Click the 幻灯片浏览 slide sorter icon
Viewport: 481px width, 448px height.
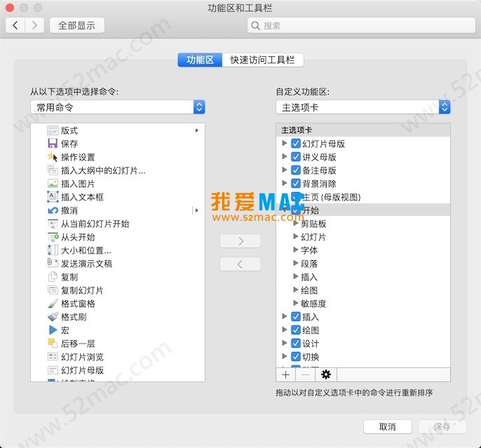[53, 357]
